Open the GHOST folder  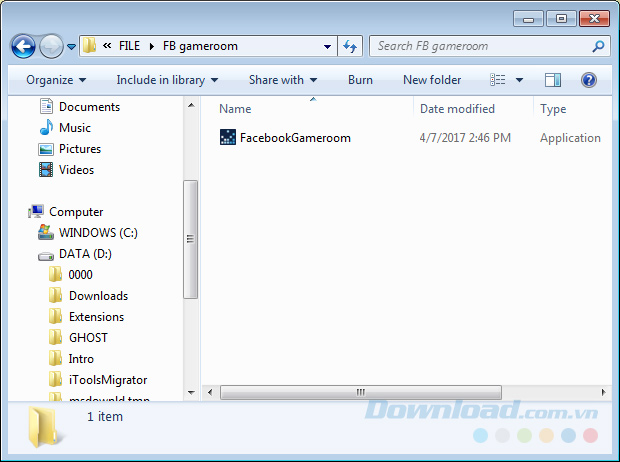pos(88,337)
